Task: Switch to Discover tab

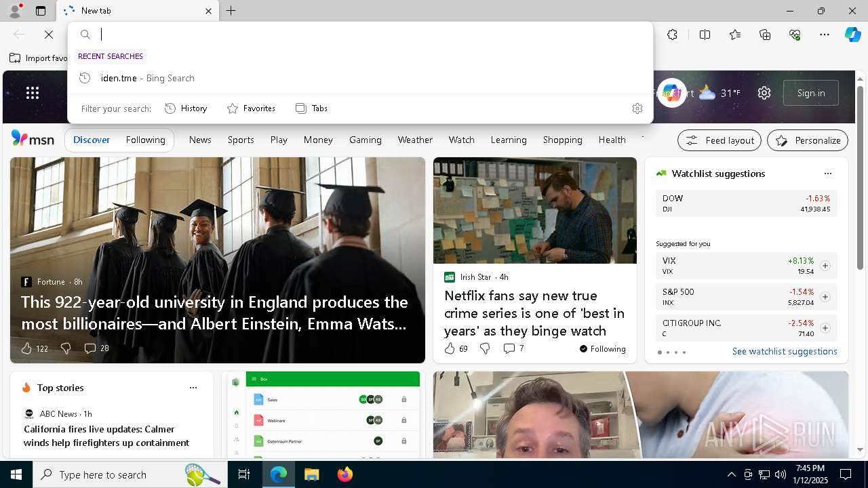Action: [x=92, y=140]
